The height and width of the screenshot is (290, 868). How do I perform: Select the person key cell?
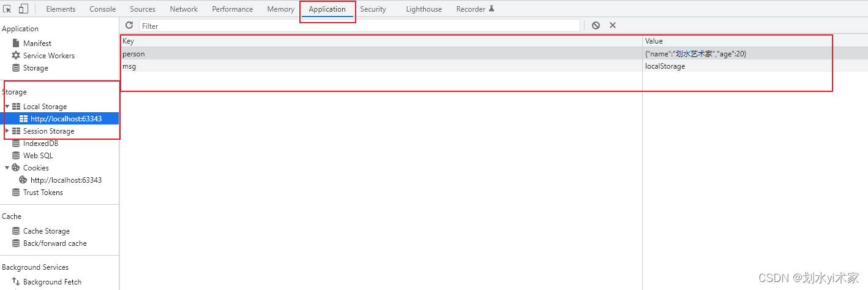point(381,54)
